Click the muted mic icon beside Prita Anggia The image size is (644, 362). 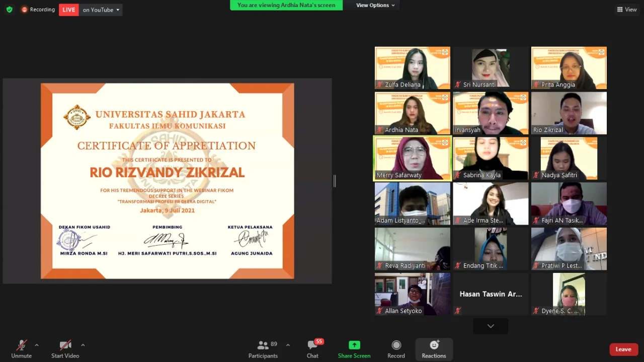pos(536,85)
